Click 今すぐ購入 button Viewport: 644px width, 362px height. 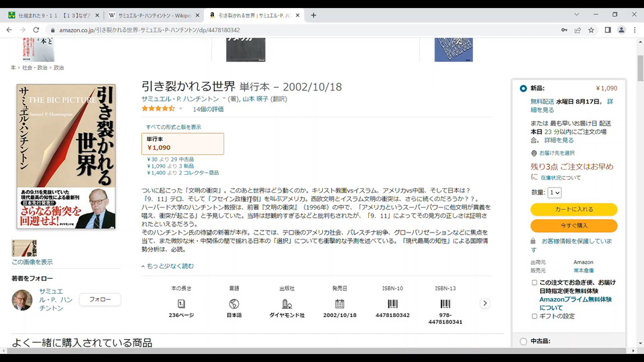click(574, 226)
